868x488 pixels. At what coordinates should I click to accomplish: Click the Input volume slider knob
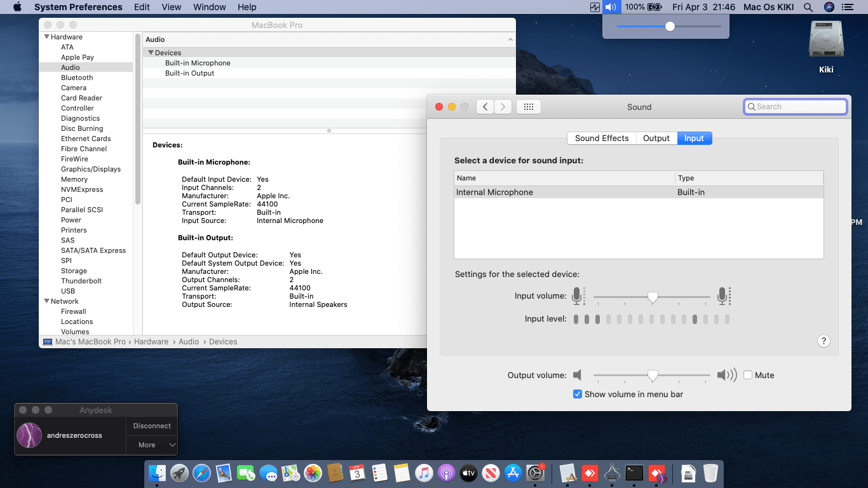[x=653, y=297]
